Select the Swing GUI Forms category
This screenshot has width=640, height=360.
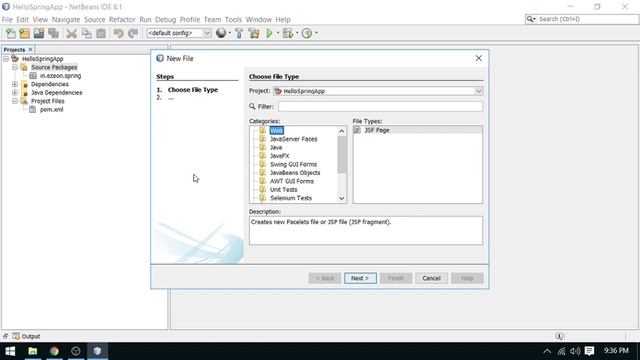(x=293, y=164)
